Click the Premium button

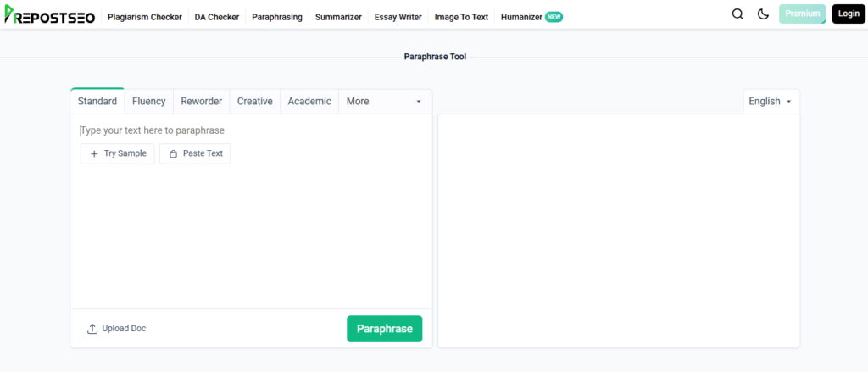(x=802, y=14)
